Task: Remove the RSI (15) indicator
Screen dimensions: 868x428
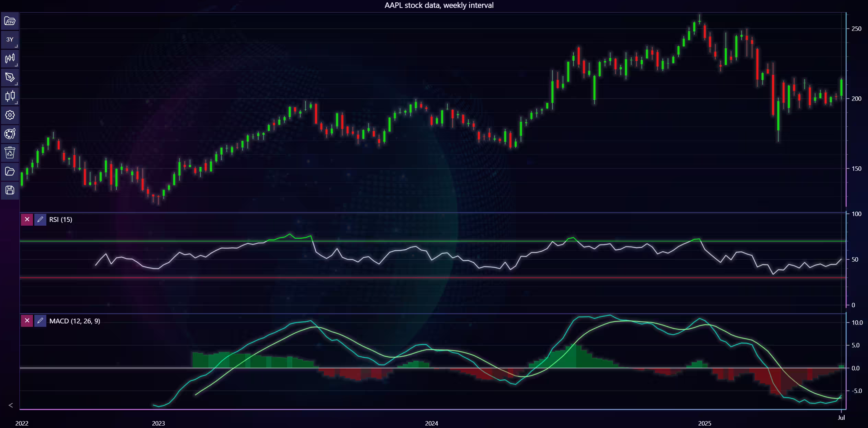Action: pyautogui.click(x=27, y=219)
